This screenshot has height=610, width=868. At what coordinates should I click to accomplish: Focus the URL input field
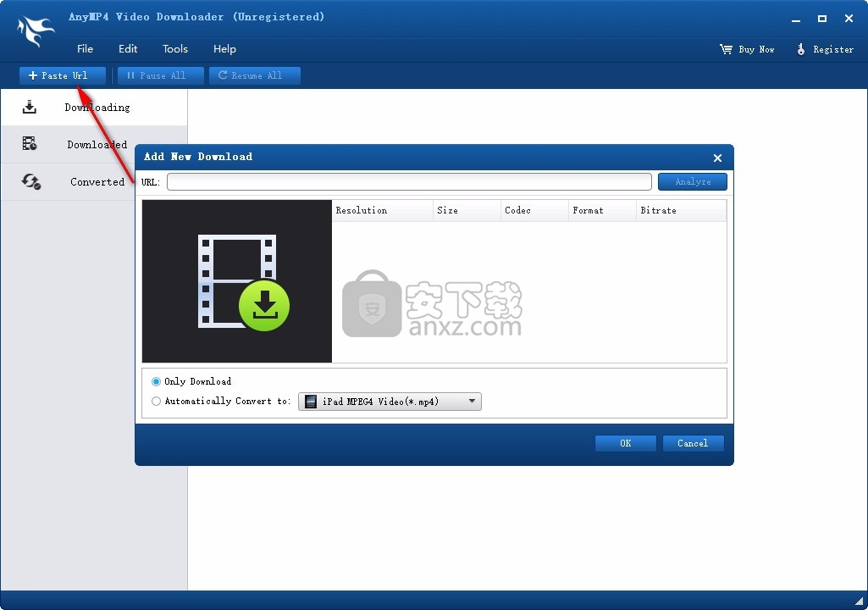pyautogui.click(x=409, y=181)
